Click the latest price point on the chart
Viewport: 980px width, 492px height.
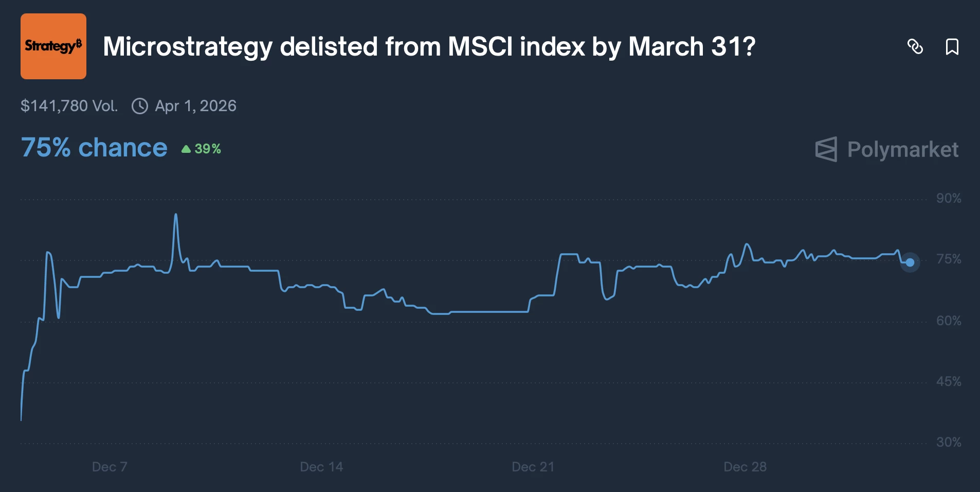click(910, 263)
